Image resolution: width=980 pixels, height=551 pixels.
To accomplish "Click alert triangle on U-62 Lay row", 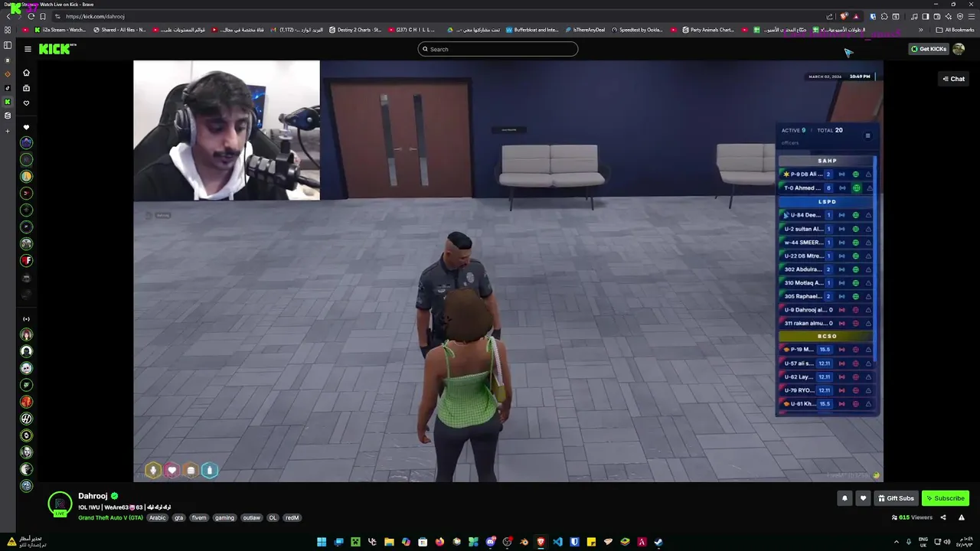I will (x=868, y=377).
